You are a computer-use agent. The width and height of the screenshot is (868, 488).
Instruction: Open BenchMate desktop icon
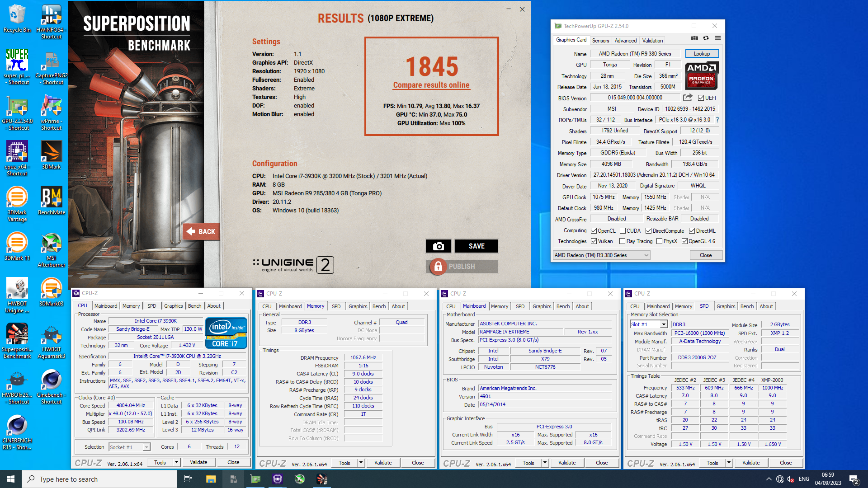[x=51, y=200]
